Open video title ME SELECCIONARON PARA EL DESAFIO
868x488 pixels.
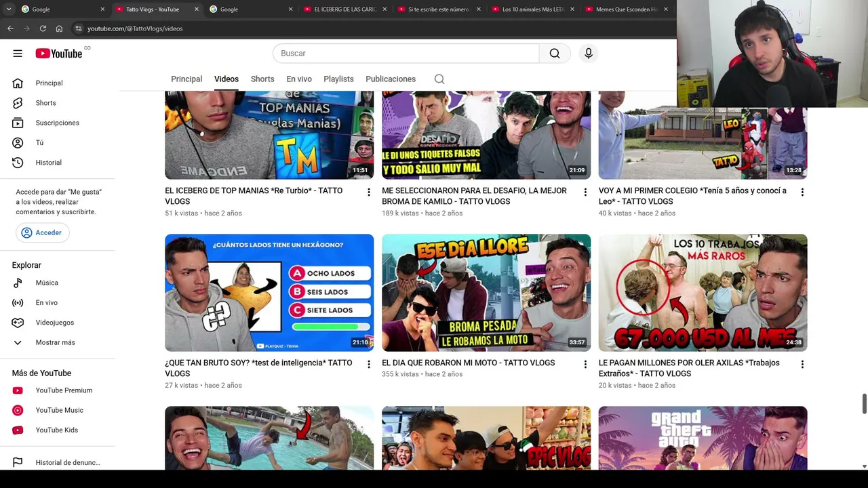pos(474,196)
